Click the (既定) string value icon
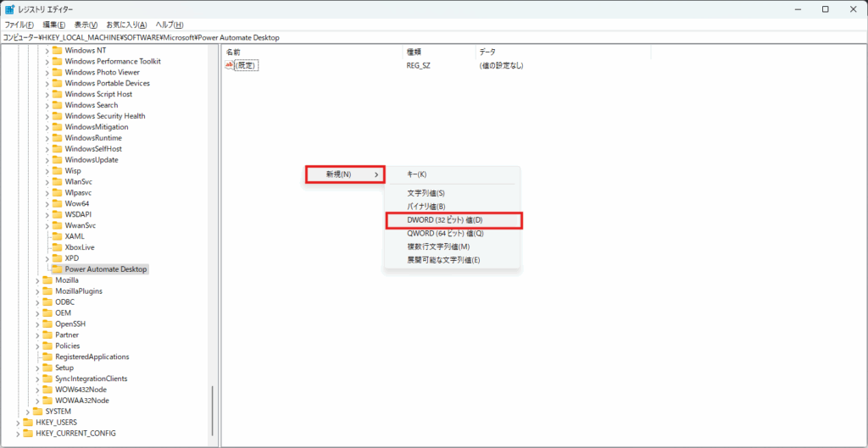This screenshot has width=868, height=448. click(229, 65)
